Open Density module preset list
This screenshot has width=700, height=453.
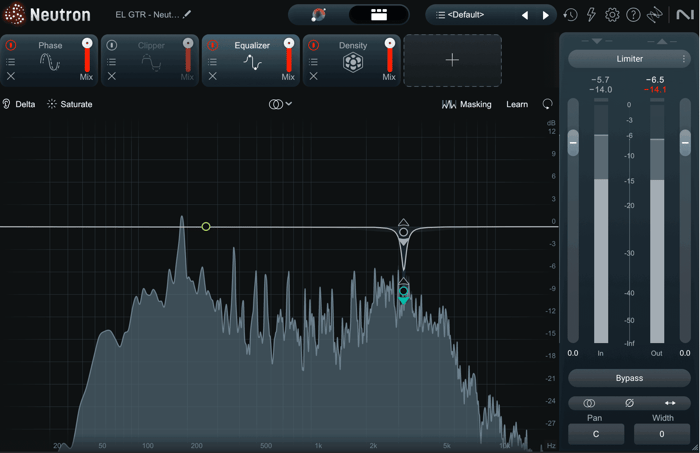coord(313,62)
